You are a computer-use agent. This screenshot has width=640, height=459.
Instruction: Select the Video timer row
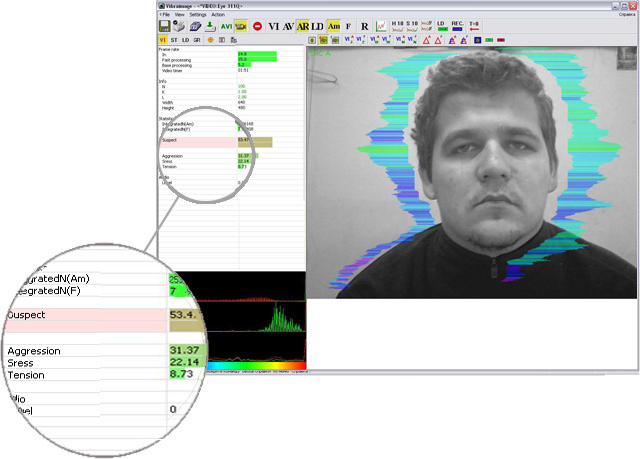pyautogui.click(x=231, y=71)
